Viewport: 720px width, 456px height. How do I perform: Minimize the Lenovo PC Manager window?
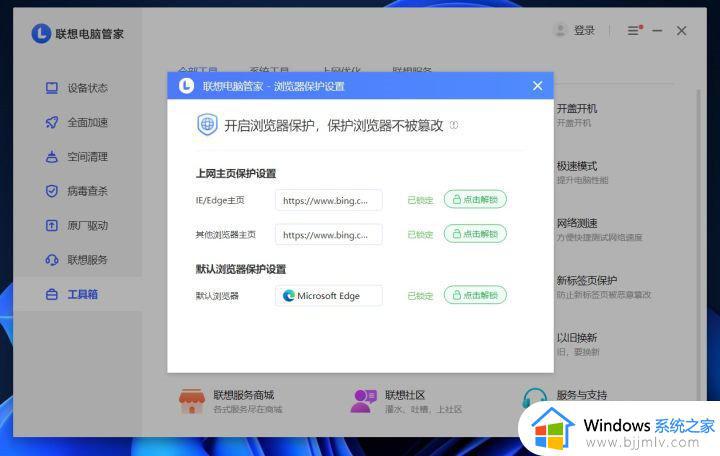(x=657, y=31)
